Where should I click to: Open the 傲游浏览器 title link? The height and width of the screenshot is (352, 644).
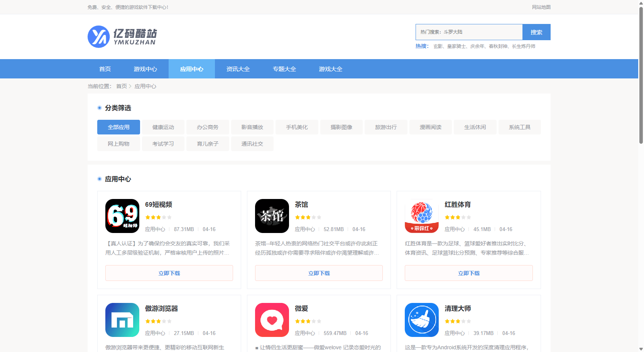[x=161, y=308]
